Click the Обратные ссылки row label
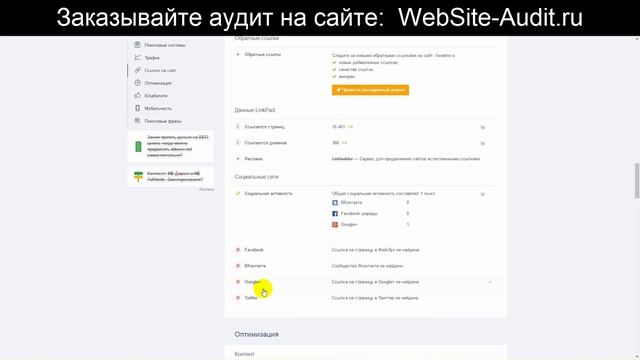This screenshot has width=640, height=360. pos(262,54)
